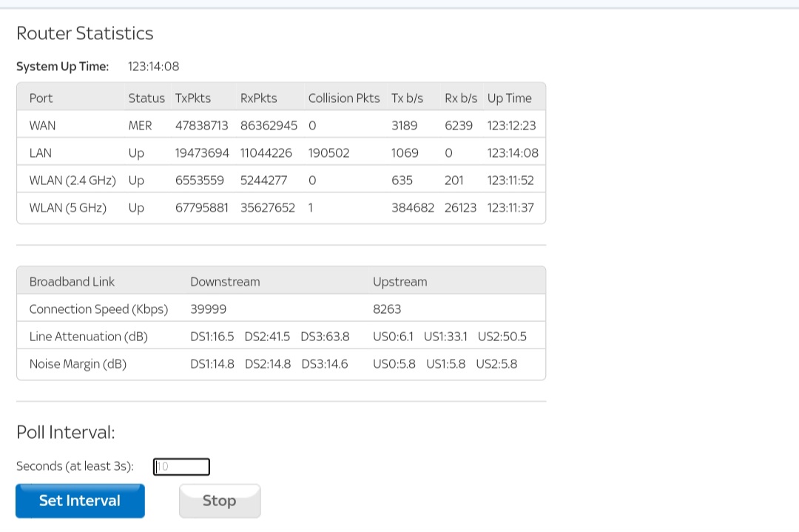The image size is (799, 532).
Task: Stop polling with the Stop button
Action: tap(220, 501)
